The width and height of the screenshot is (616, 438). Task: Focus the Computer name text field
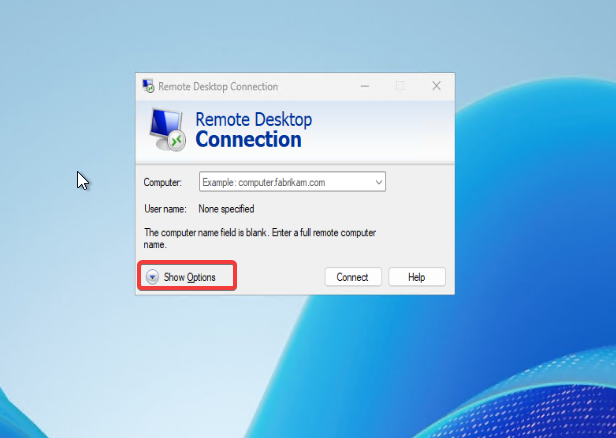(283, 182)
